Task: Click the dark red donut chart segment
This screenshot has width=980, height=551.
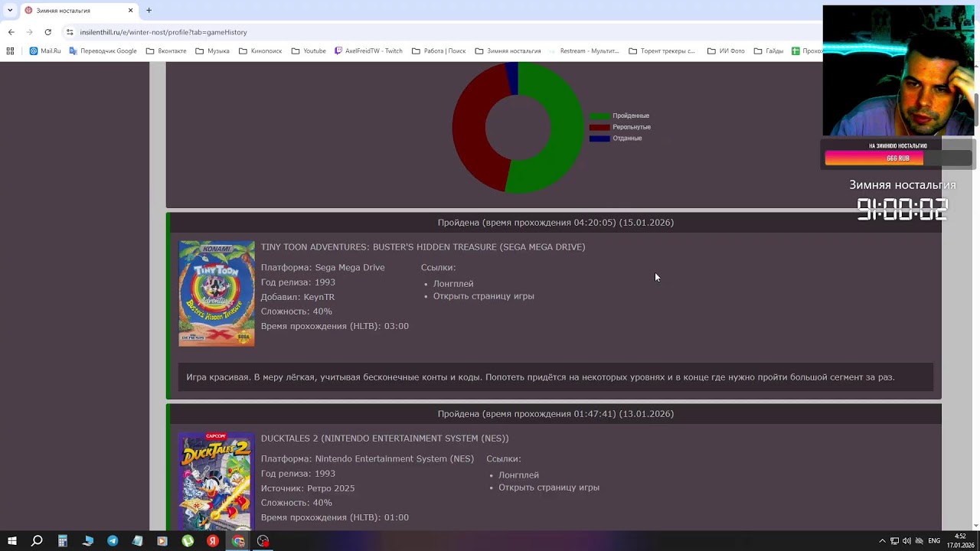Action: [x=471, y=130]
